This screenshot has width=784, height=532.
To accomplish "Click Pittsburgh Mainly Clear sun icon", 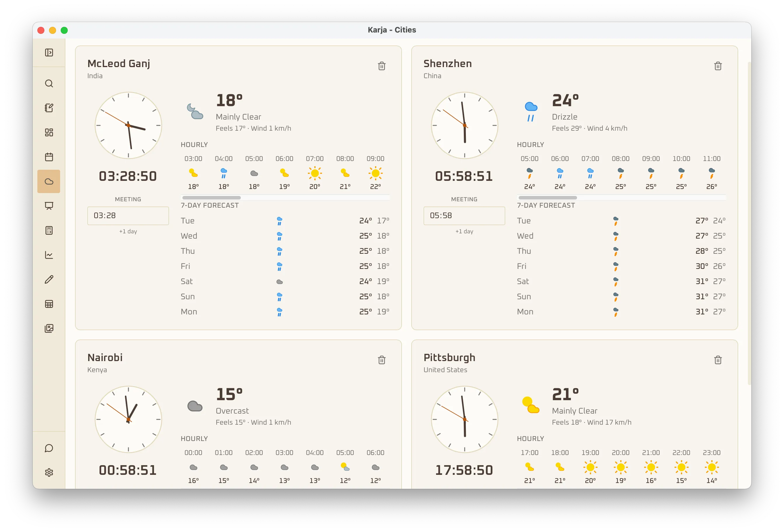I will (x=531, y=405).
